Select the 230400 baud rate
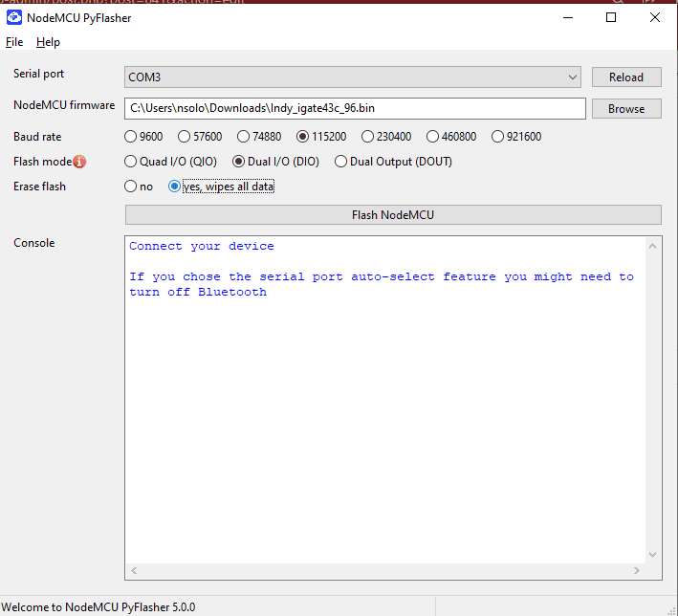 pyautogui.click(x=368, y=137)
